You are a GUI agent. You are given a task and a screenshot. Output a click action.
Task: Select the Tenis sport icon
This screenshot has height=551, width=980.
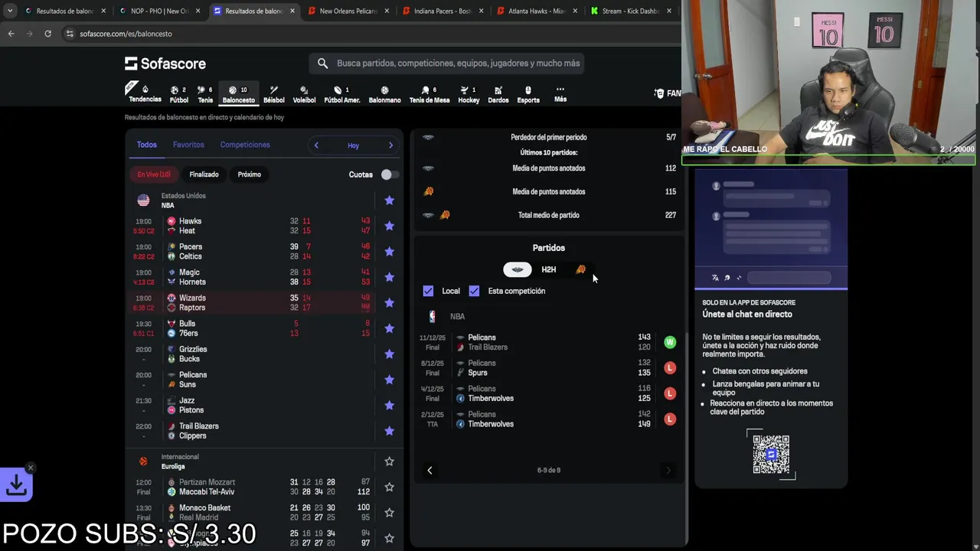[x=205, y=94]
